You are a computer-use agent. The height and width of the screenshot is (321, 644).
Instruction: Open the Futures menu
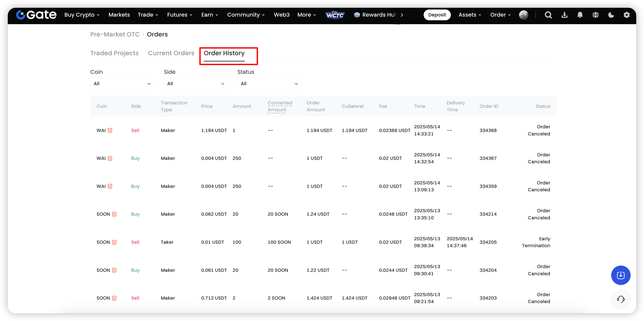(x=179, y=15)
